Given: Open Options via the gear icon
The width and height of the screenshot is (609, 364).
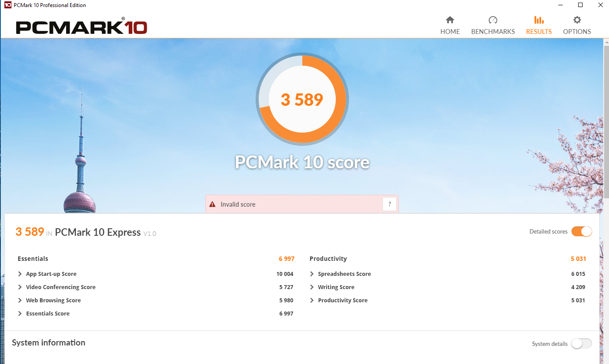Looking at the screenshot, I should (577, 20).
